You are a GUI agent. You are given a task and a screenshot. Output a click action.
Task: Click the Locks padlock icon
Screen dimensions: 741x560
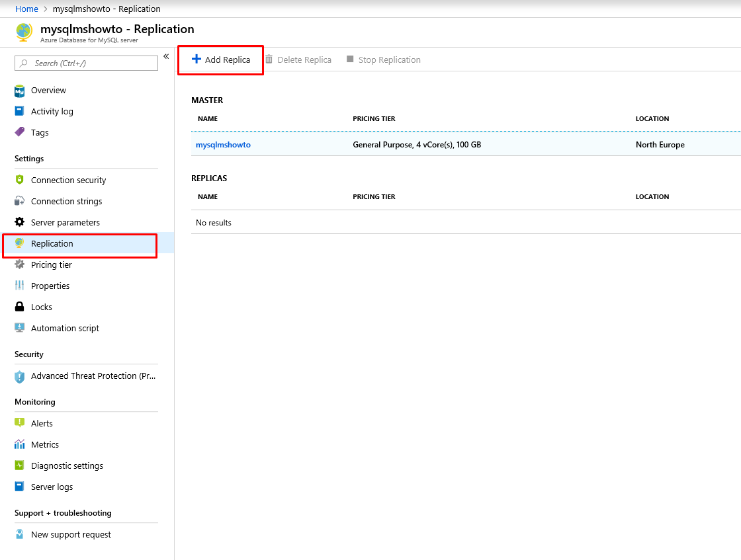pyautogui.click(x=19, y=306)
